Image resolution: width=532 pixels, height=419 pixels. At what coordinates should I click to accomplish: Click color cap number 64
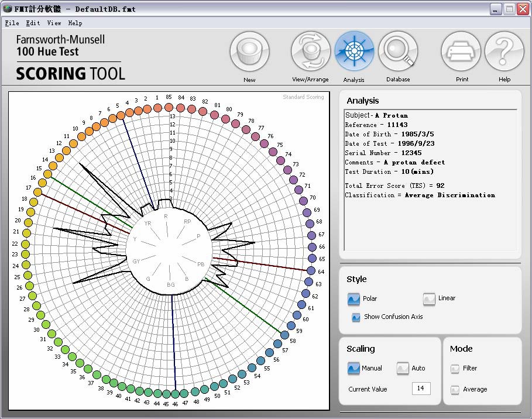311,272
